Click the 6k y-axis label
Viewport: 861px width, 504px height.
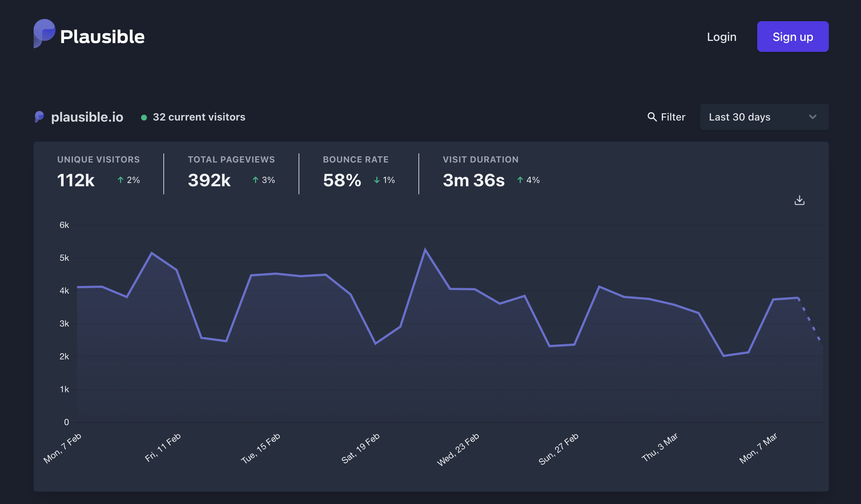pyautogui.click(x=64, y=225)
